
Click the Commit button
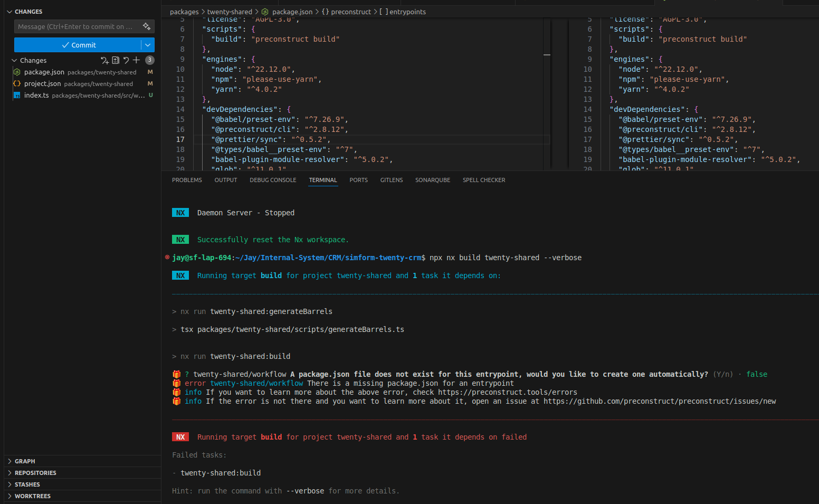(78, 45)
